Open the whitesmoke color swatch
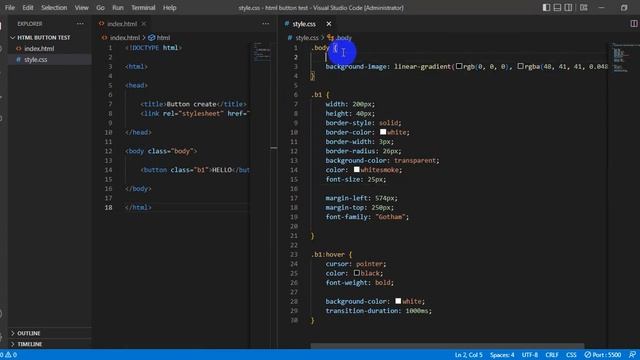 (x=357, y=169)
